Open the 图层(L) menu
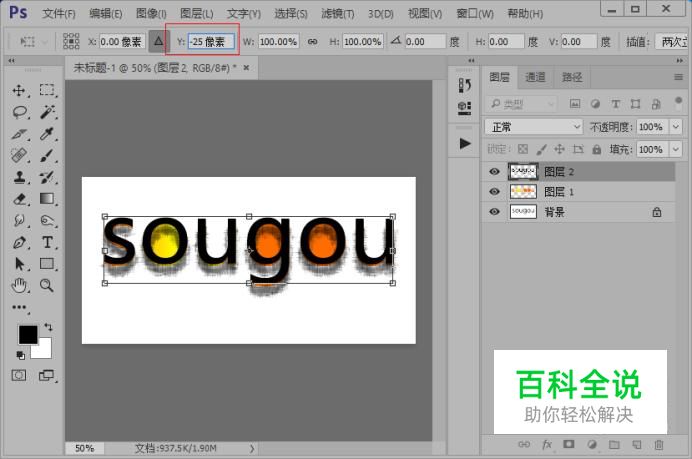Image resolution: width=692 pixels, height=459 pixels. tap(196, 14)
